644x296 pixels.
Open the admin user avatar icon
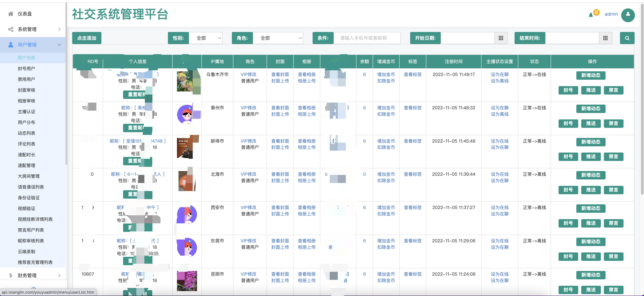(628, 15)
